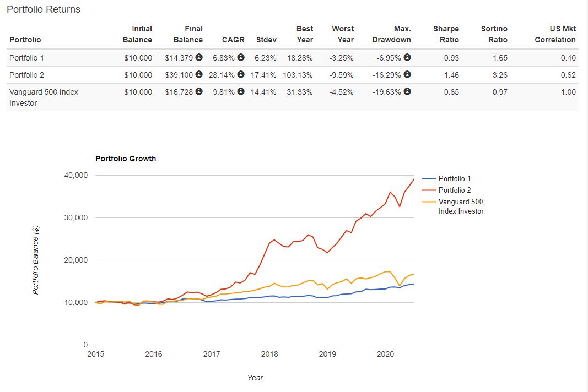This screenshot has height=392, width=588.
Task: Open info icon beside Vanguard 500 $16,728 balance
Action: point(199,92)
